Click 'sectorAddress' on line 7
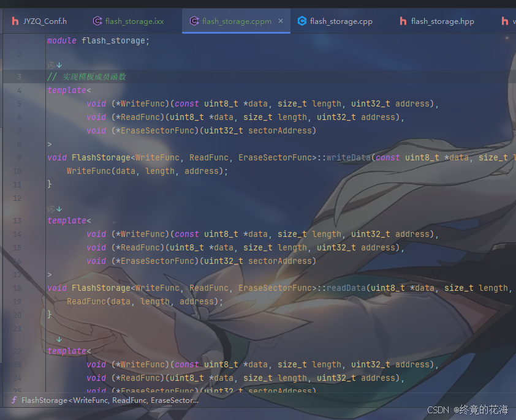This screenshot has height=420, width=516. coord(279,130)
